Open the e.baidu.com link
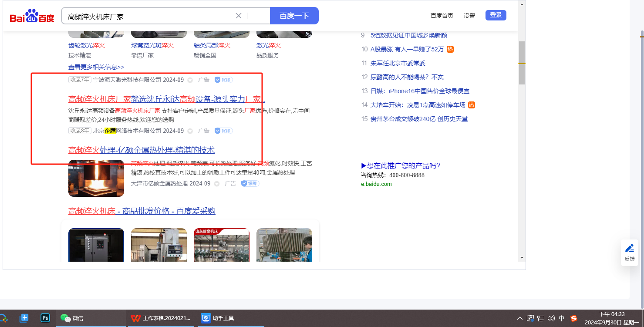This screenshot has height=327, width=644. coord(376,184)
